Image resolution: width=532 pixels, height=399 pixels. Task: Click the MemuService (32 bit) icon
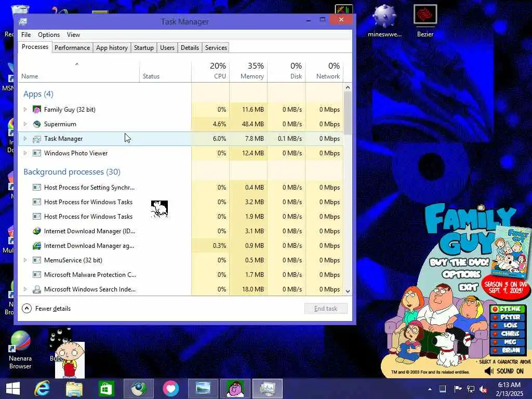pyautogui.click(x=37, y=260)
